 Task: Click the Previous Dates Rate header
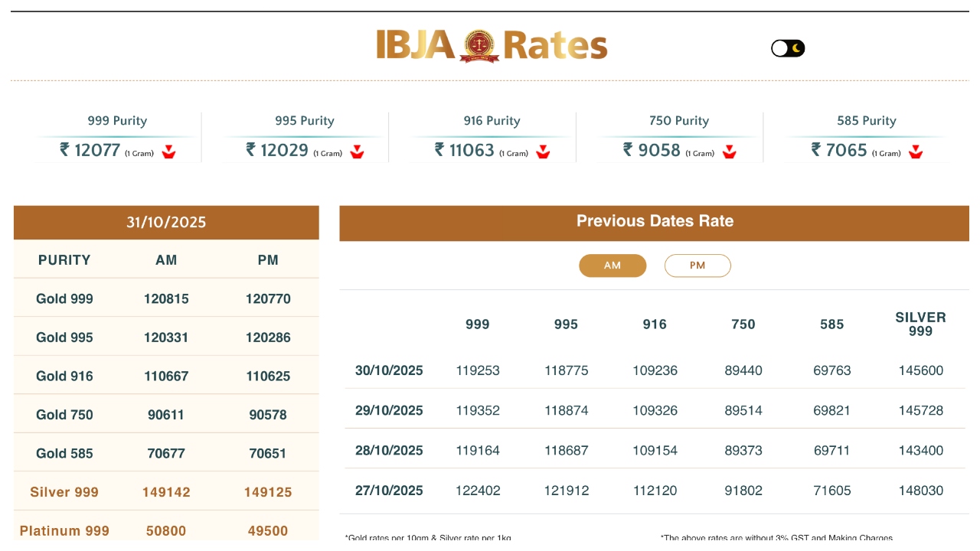click(655, 221)
